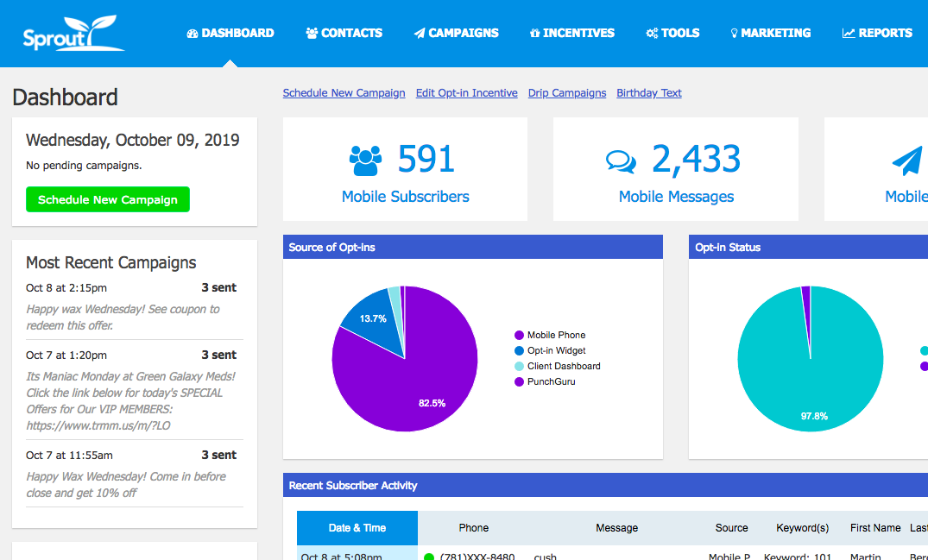
Task: Click the Recent Subscriber Activity header
Action: pos(605,486)
